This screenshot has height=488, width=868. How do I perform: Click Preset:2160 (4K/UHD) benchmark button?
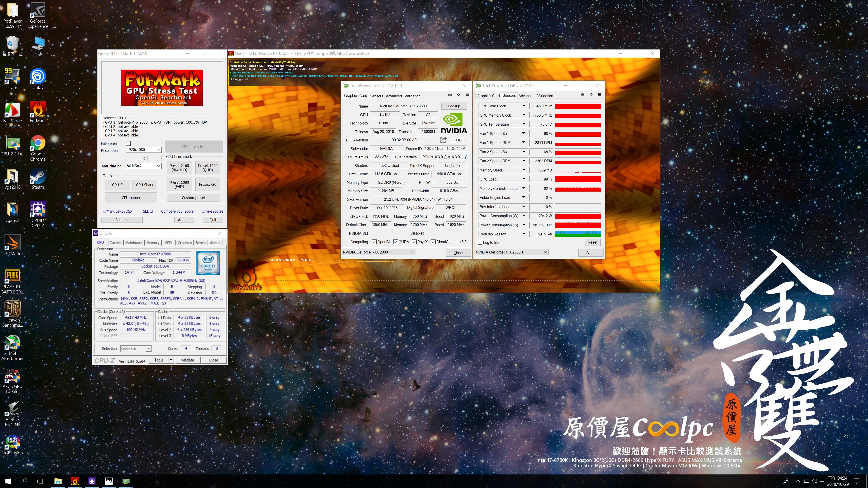pos(179,168)
